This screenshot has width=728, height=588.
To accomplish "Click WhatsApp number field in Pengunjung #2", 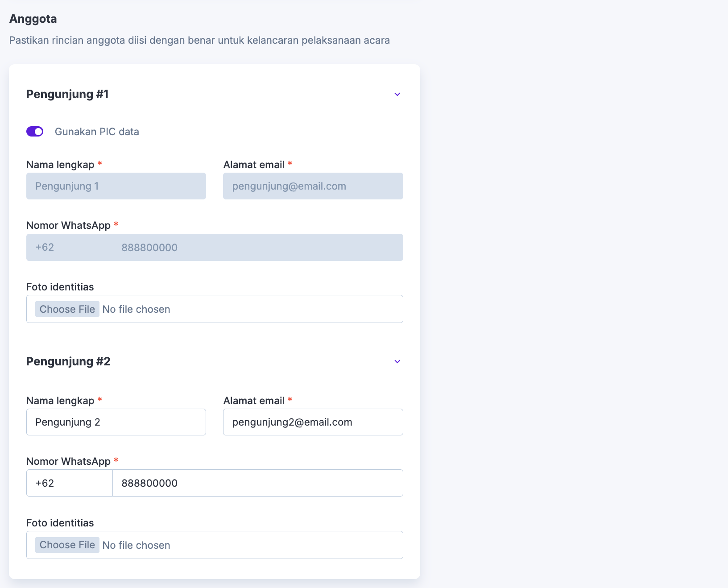I will (257, 483).
